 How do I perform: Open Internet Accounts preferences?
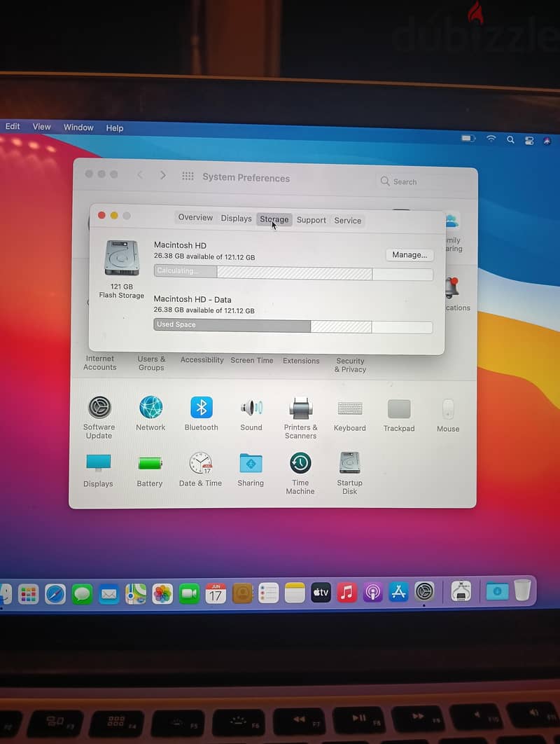[99, 362]
